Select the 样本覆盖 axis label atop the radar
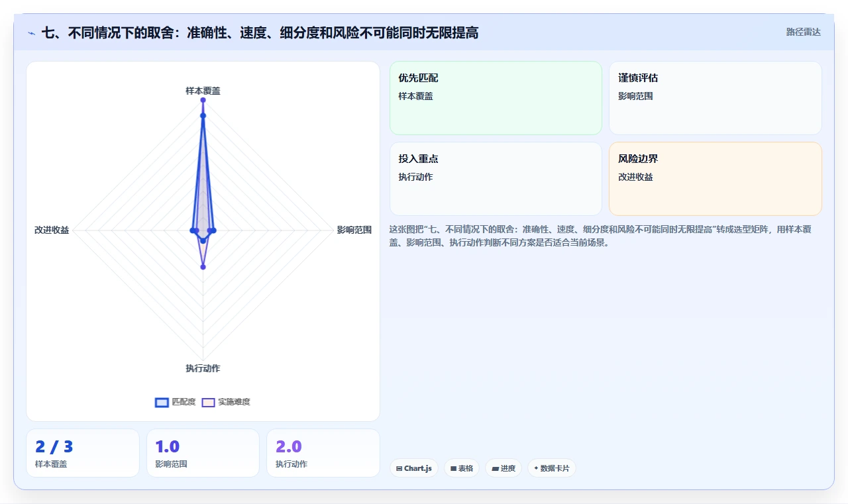The width and height of the screenshot is (848, 504). coord(203,91)
